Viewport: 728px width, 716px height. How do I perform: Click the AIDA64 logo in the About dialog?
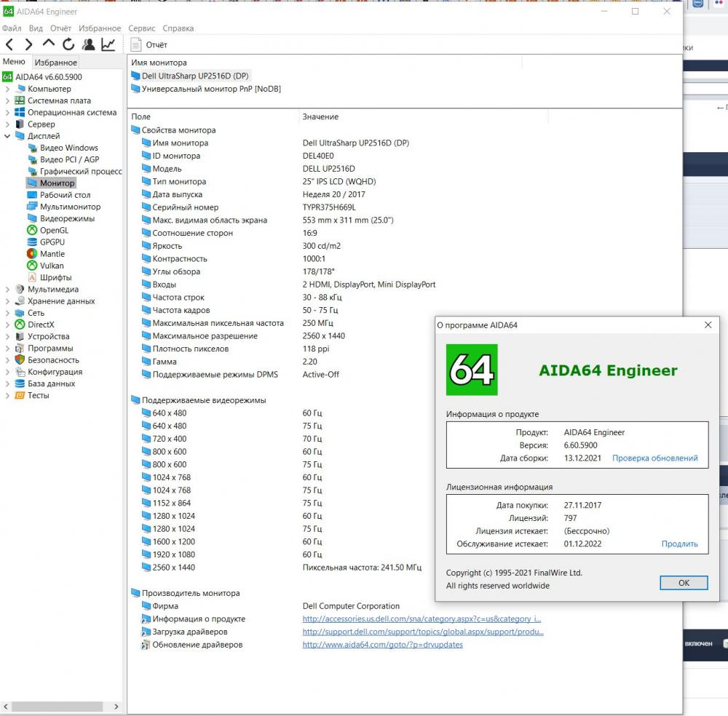[x=471, y=370]
